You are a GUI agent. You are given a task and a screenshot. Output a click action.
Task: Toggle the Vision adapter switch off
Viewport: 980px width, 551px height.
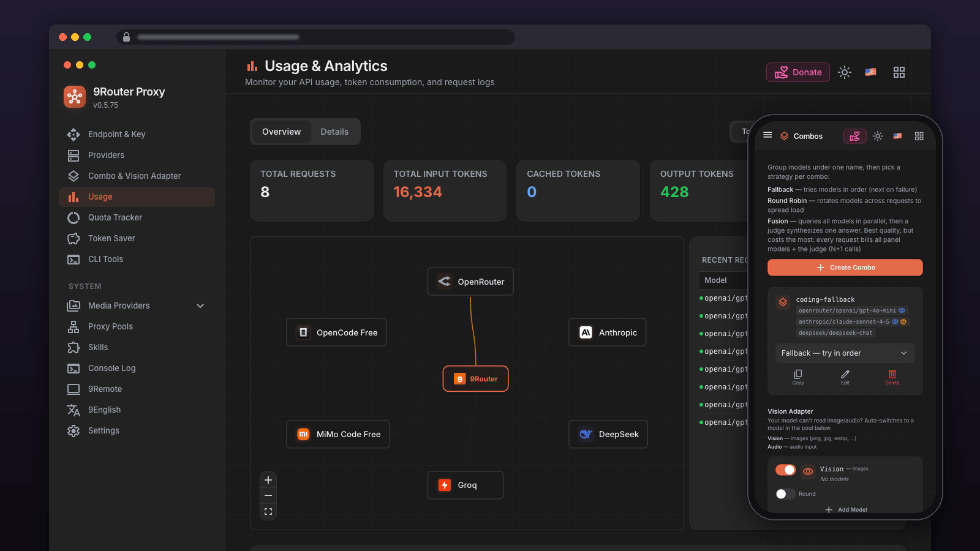tap(785, 470)
